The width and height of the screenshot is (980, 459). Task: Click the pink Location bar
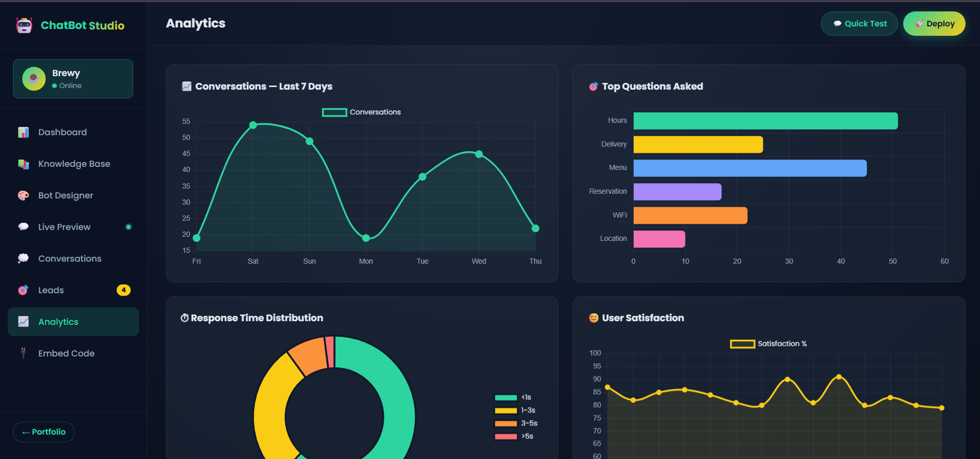(659, 239)
